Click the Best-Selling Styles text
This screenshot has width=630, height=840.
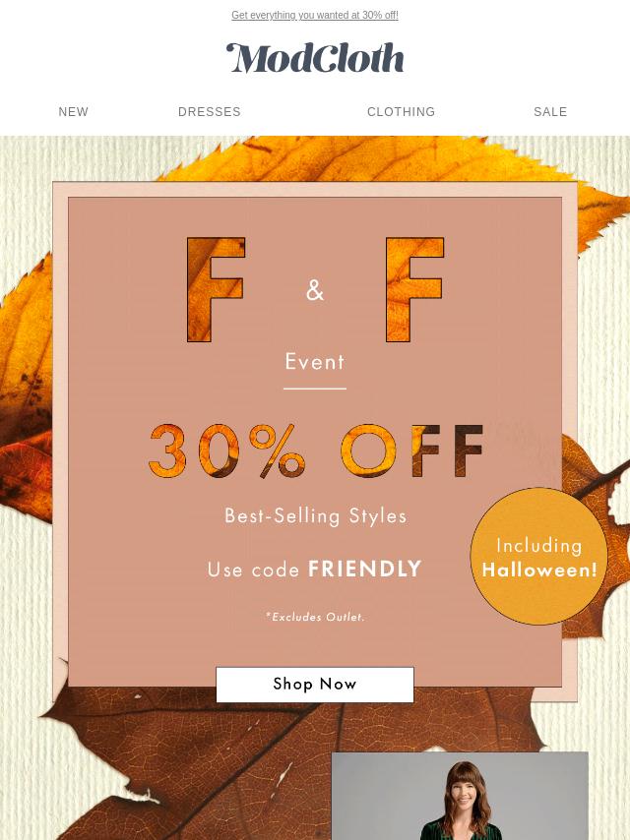pos(315,515)
